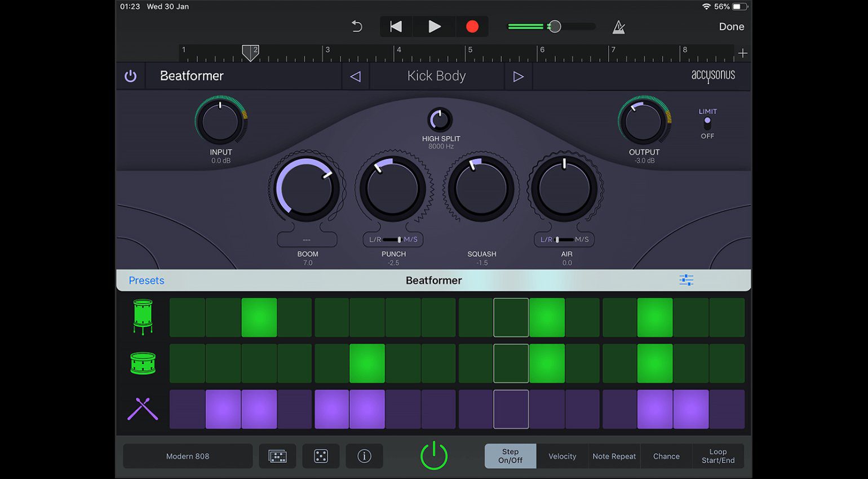Click the accusonus logo
Screen dimensions: 868x479
pyautogui.click(x=713, y=76)
